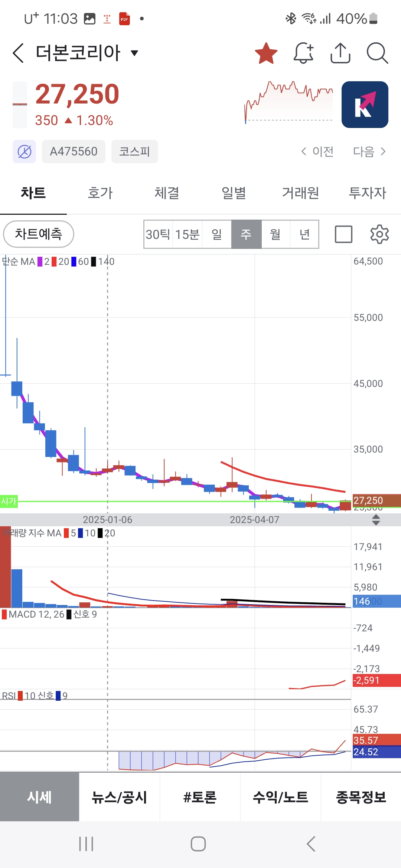
Task: Select the 월 monthly chart interval
Action: [x=276, y=234]
